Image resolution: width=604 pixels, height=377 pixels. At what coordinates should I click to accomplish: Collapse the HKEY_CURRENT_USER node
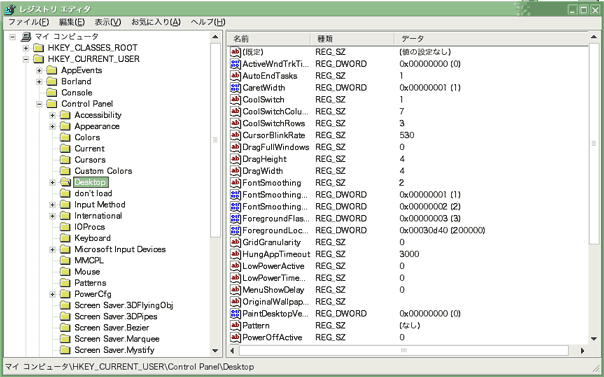tap(25, 59)
